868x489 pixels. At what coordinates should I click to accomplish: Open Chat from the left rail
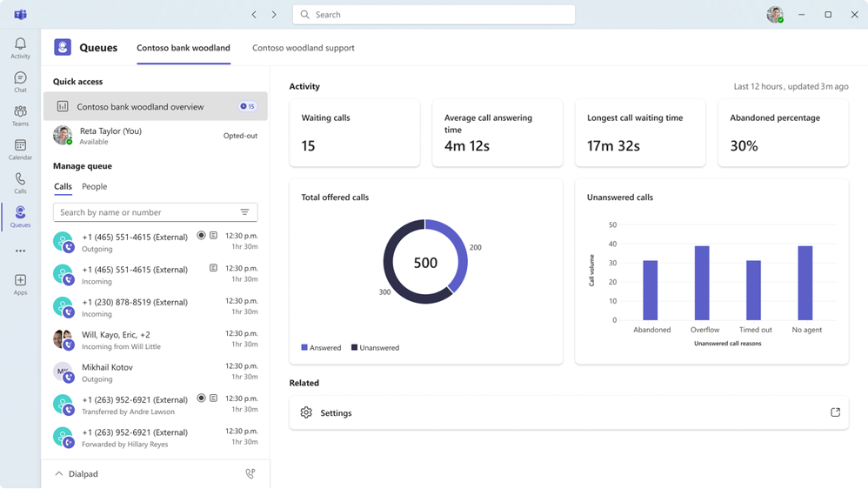pos(20,82)
